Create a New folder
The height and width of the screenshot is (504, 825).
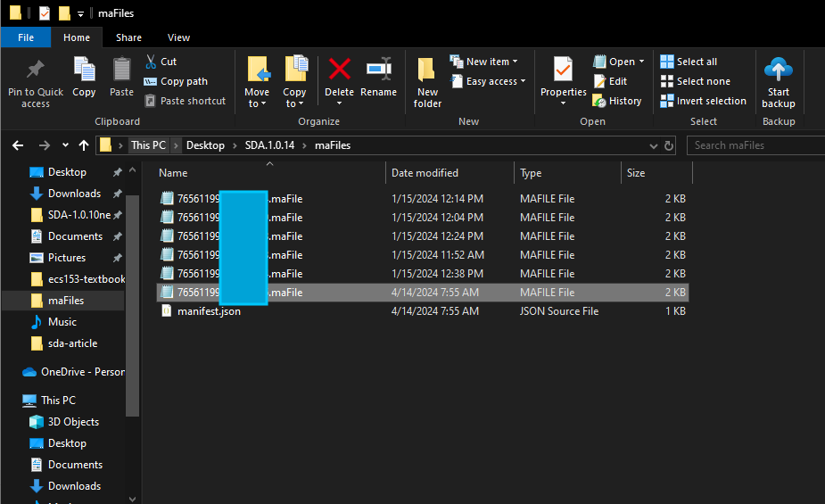click(x=427, y=83)
